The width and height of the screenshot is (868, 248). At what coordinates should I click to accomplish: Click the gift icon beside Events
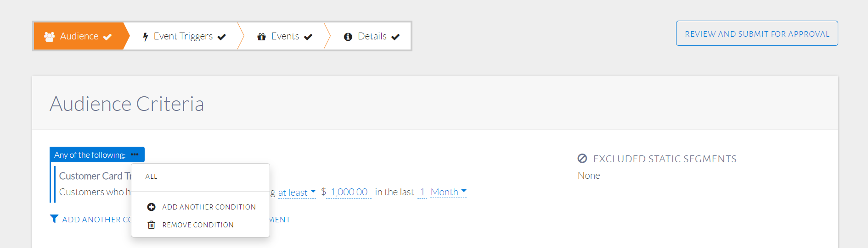click(x=261, y=37)
